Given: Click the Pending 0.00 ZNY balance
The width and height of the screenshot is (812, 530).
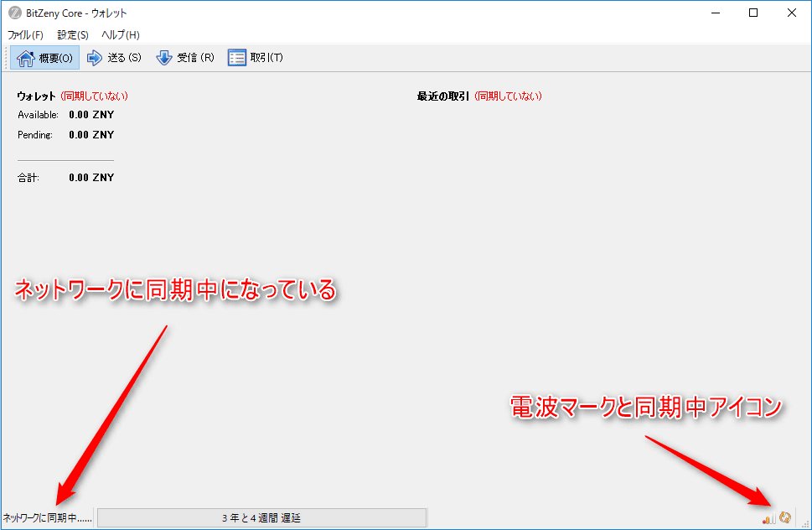Looking at the screenshot, I should click(x=91, y=135).
